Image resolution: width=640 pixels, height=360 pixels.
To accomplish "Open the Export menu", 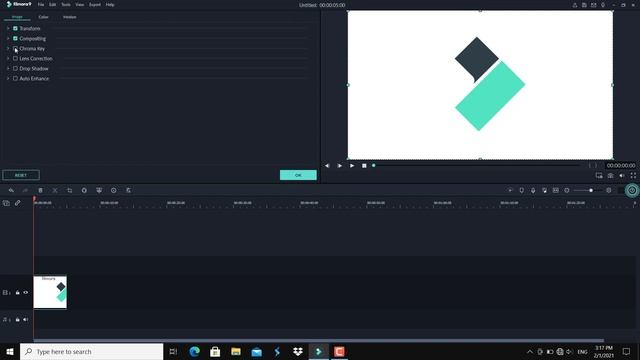I will coord(95,5).
